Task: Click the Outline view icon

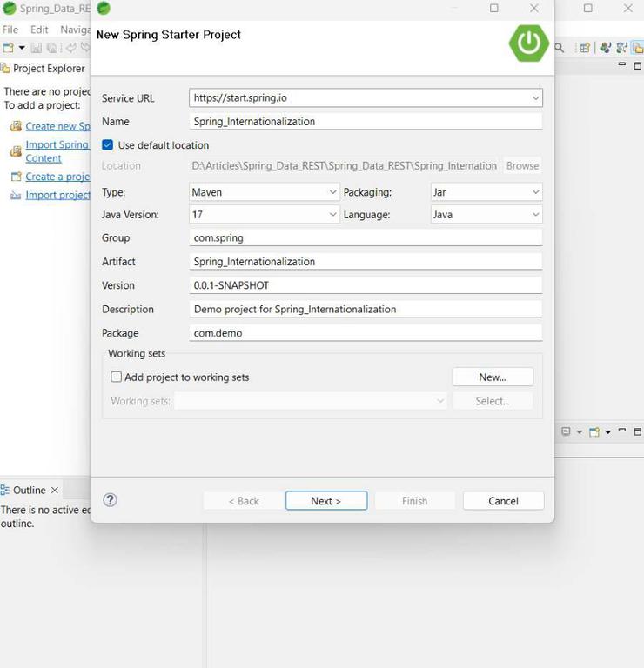Action: coord(4,490)
